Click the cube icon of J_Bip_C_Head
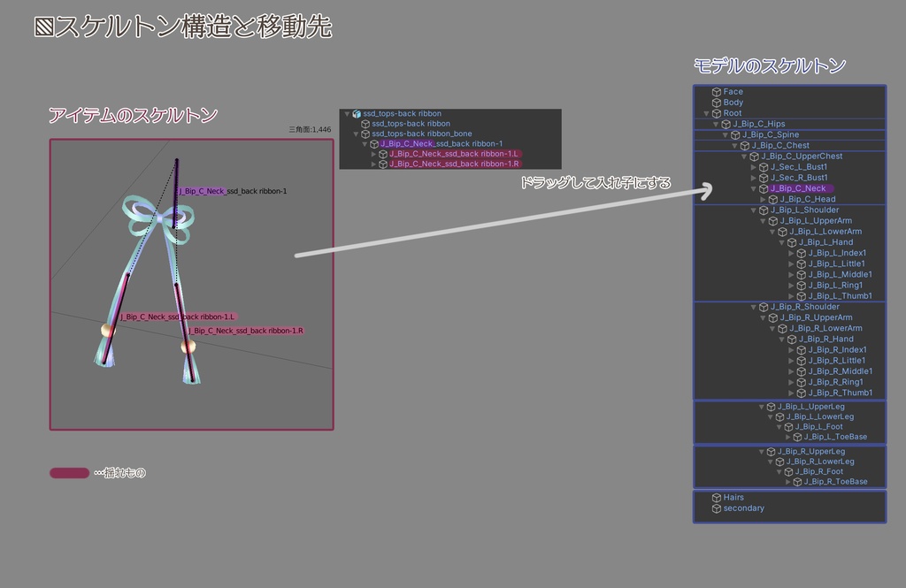 point(773,200)
